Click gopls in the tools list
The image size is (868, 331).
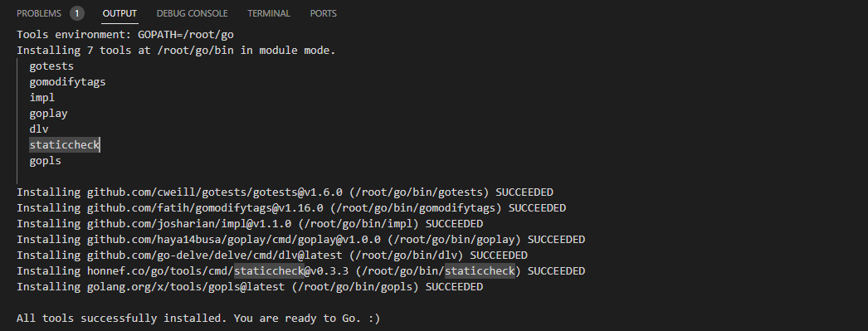46,161
